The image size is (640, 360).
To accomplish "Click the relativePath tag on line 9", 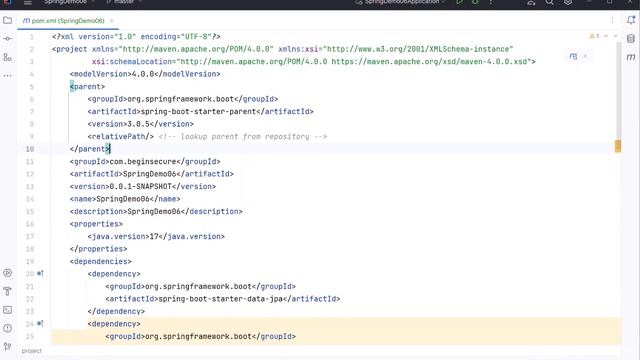I will coord(120,136).
